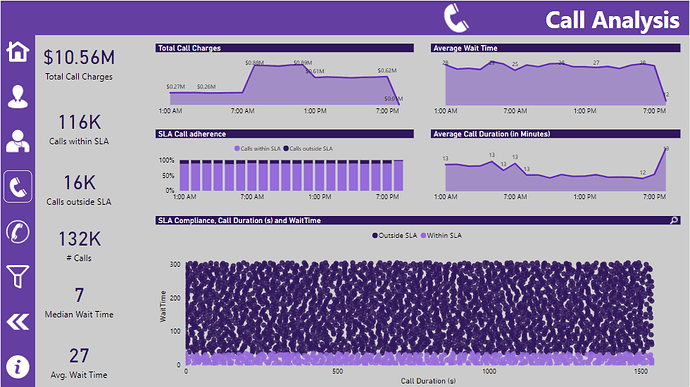
Task: Click the Average Wait Time chart title
Action: point(465,48)
